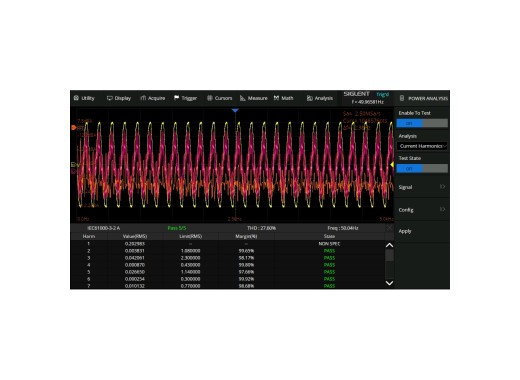
Task: Open the Acquire menu
Action: click(x=153, y=98)
